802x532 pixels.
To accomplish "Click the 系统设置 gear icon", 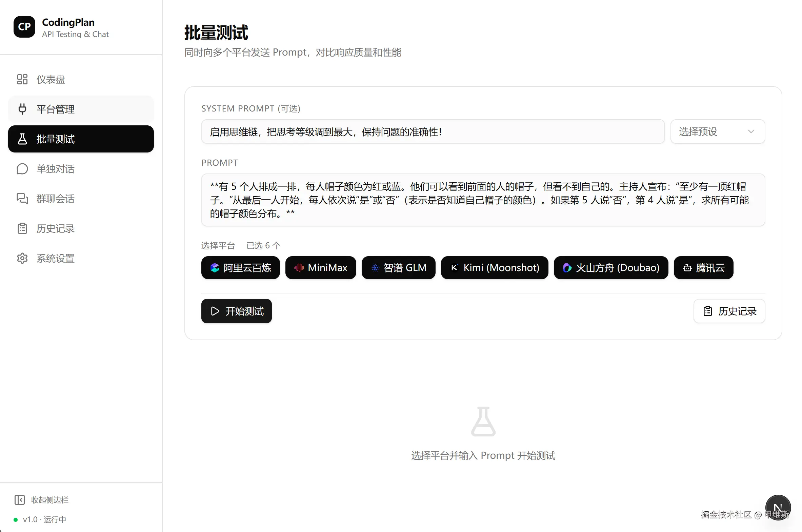I will [22, 259].
